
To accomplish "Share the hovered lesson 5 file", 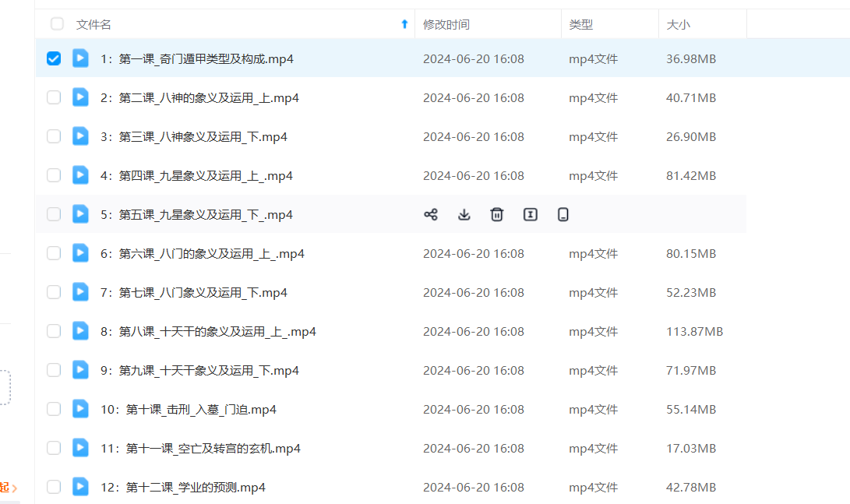I will (430, 214).
